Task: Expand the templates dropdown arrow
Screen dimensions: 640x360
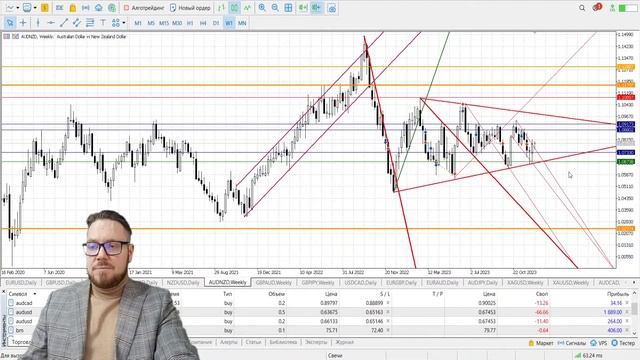Action: pyautogui.click(x=35, y=8)
